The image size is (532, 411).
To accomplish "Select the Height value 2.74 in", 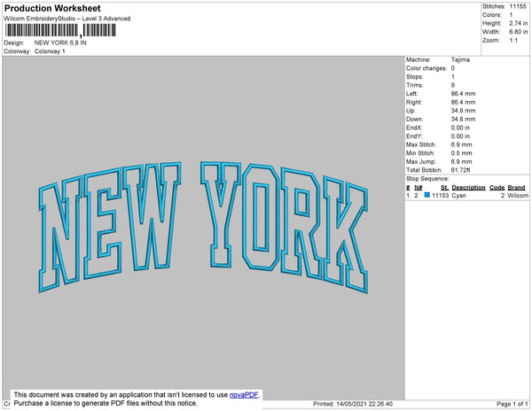I will (519, 23).
